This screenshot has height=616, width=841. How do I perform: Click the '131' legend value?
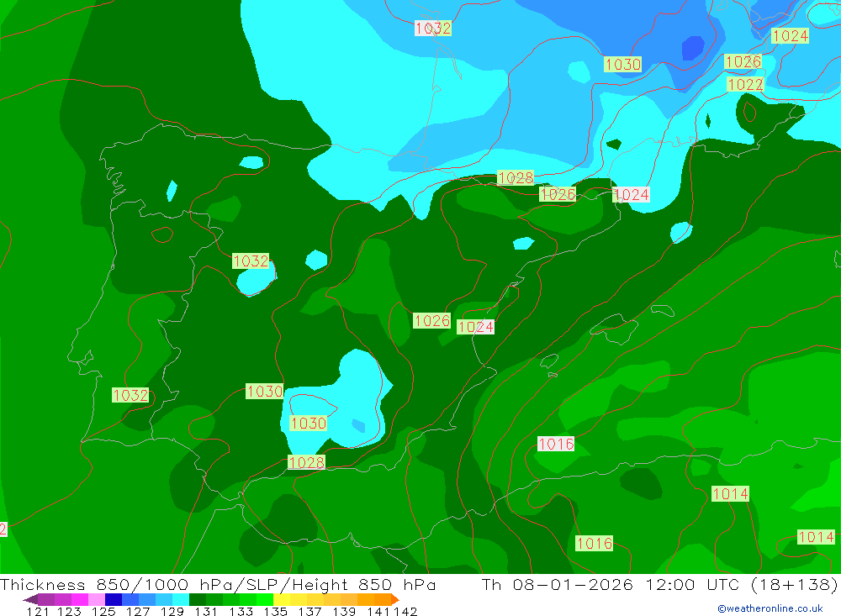point(206,612)
